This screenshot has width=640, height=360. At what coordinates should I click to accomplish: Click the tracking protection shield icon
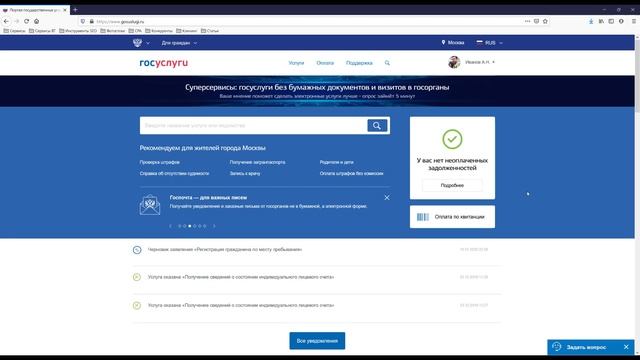point(83,21)
